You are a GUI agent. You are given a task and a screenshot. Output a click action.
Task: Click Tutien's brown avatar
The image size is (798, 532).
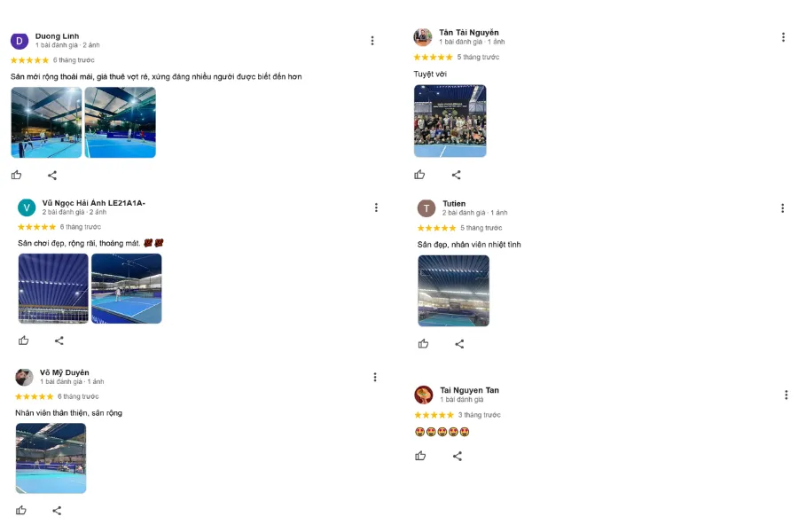[x=426, y=208]
